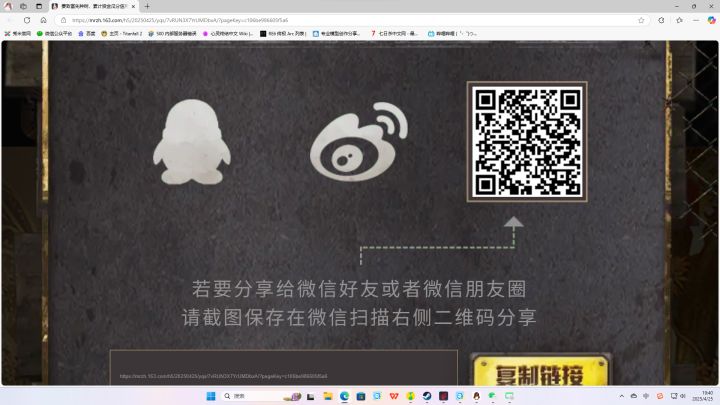Open the browser extensions icon
Image resolution: width=720 pixels, height=405 pixels.
(661, 20)
